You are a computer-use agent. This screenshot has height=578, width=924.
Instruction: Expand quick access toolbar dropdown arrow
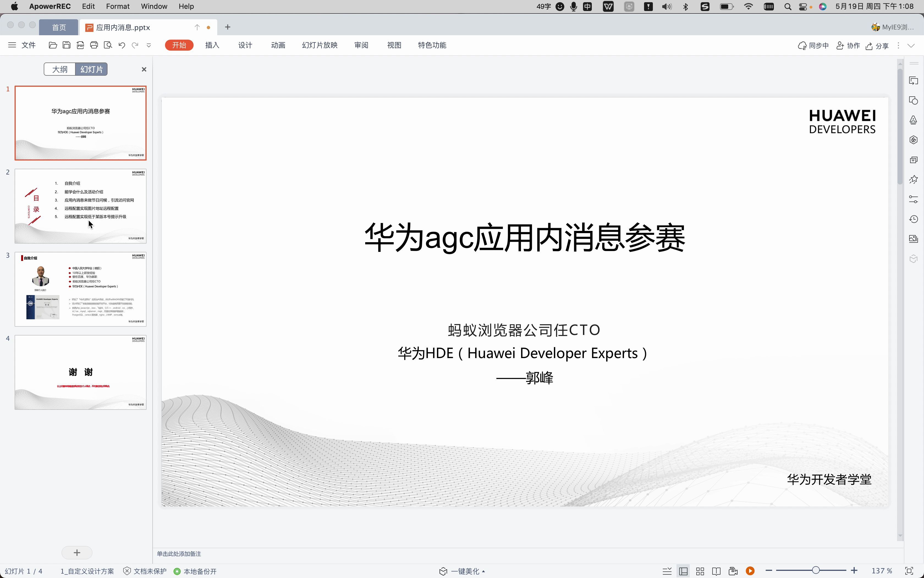click(149, 45)
